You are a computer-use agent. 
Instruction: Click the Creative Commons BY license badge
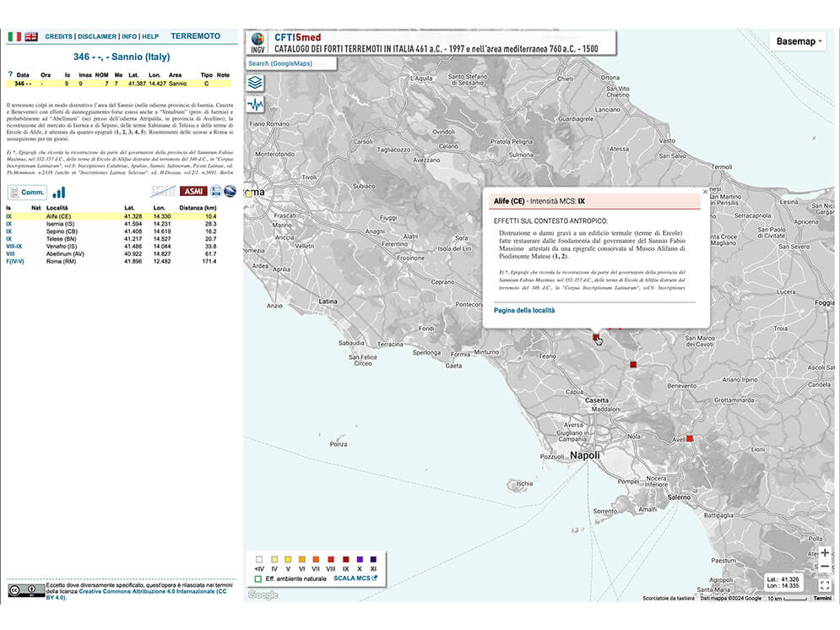click(26, 590)
